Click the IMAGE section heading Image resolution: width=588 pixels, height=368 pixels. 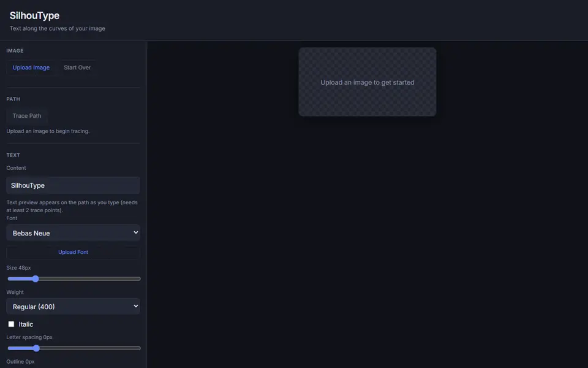coord(15,51)
